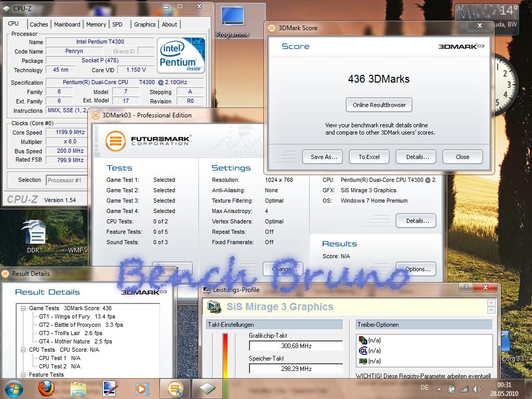The width and height of the screenshot is (532, 399).
Task: Click the third Treiber-Optionen (n/a) icon
Action: [363, 361]
